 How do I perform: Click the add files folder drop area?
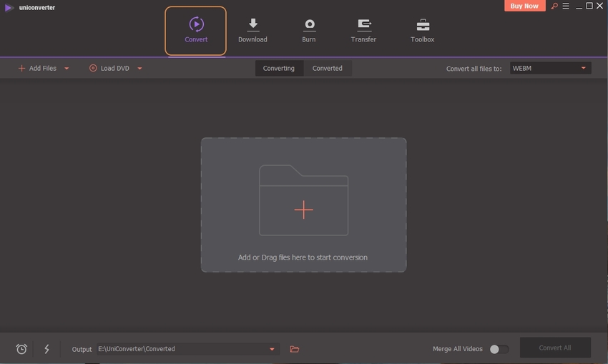(x=303, y=205)
